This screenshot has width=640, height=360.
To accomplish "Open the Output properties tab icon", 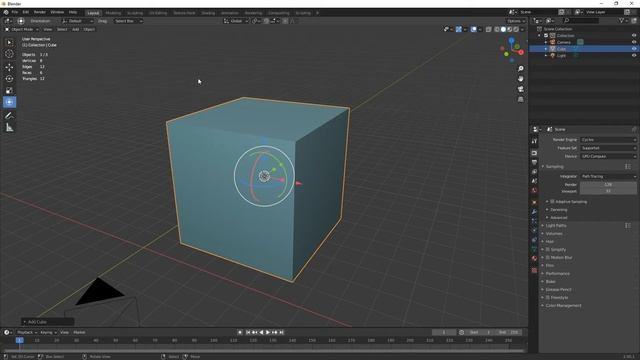I will [534, 162].
